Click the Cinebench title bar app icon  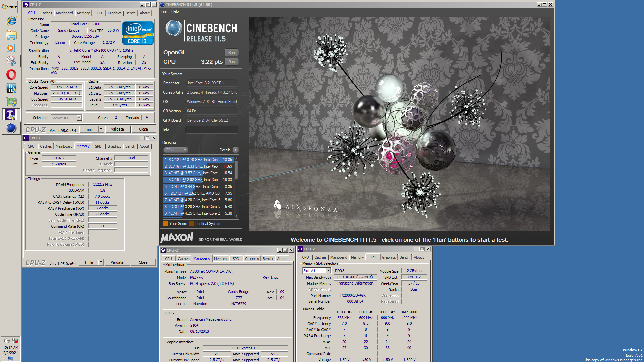tap(162, 5)
